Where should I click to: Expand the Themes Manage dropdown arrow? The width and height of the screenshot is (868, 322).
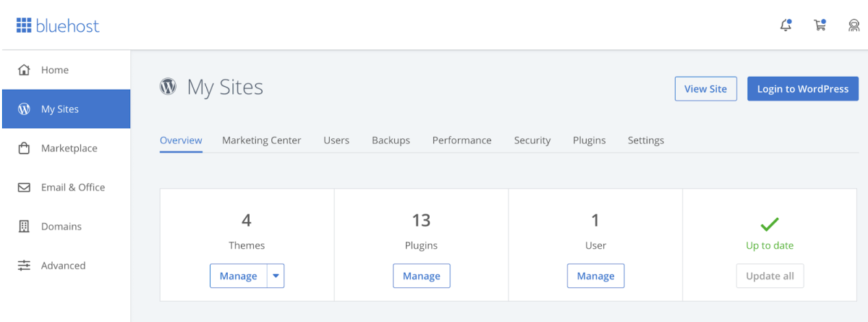point(276,276)
